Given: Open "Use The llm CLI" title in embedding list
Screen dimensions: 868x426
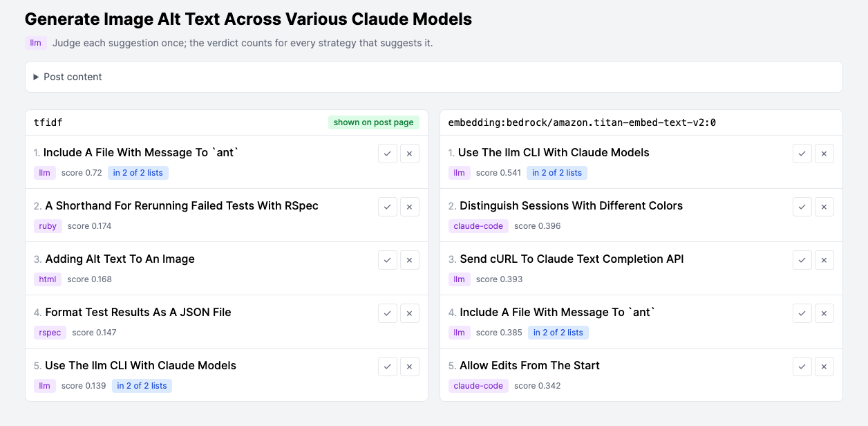Looking at the screenshot, I should click(554, 152).
